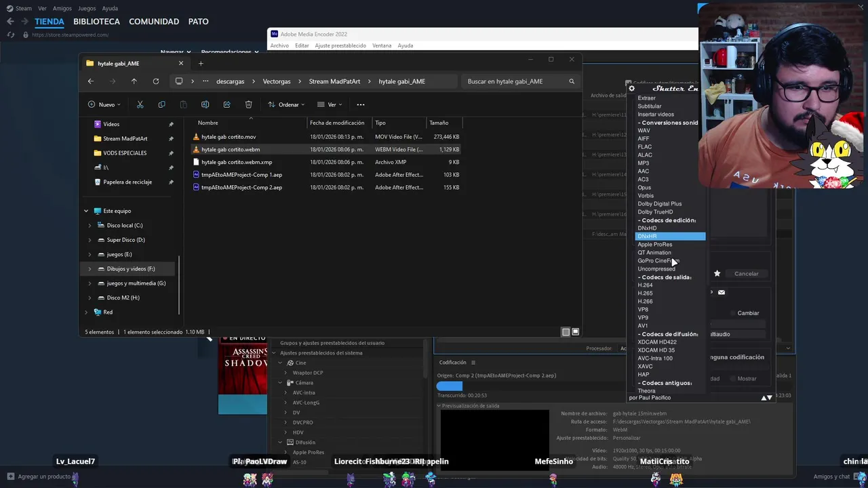This screenshot has height=488, width=868.
Task: Click the Delete trash icon in Explorer toolbar
Action: (248, 104)
